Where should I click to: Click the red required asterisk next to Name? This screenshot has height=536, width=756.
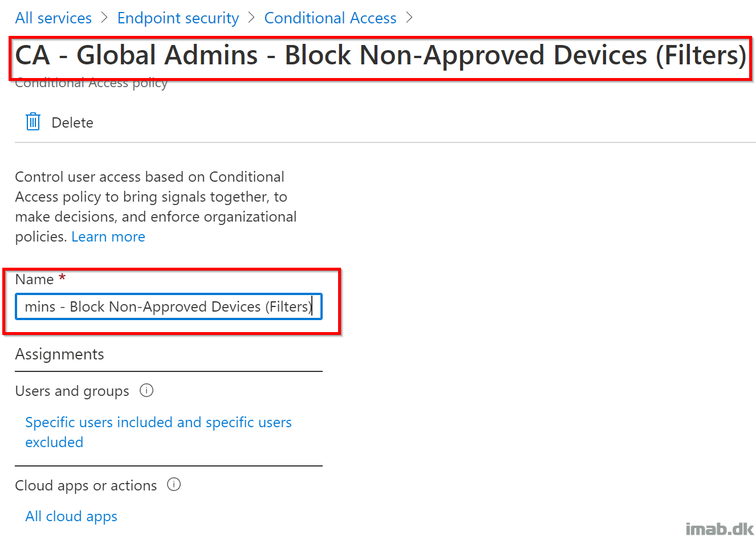point(62,277)
